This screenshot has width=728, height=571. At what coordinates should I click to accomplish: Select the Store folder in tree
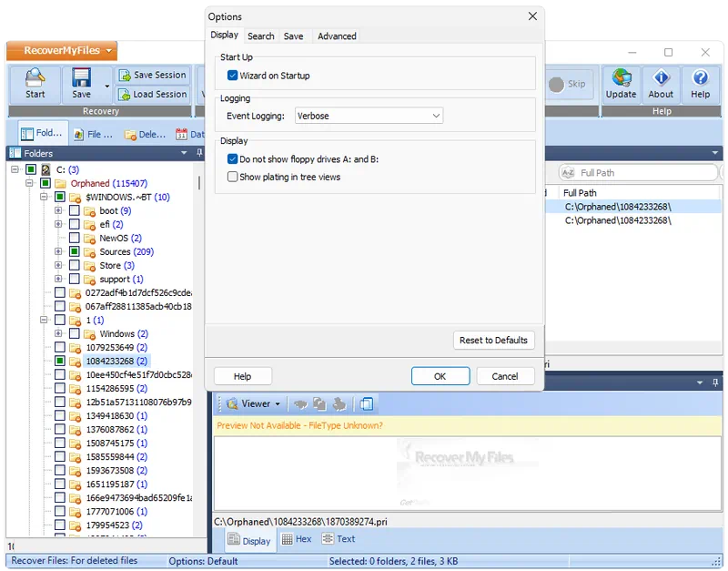click(x=117, y=266)
